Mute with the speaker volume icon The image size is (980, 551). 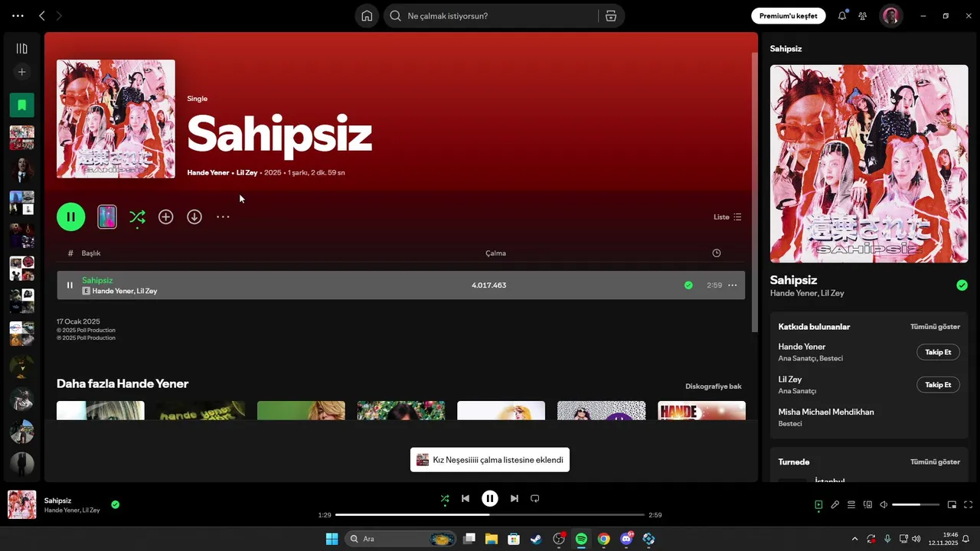click(x=884, y=505)
